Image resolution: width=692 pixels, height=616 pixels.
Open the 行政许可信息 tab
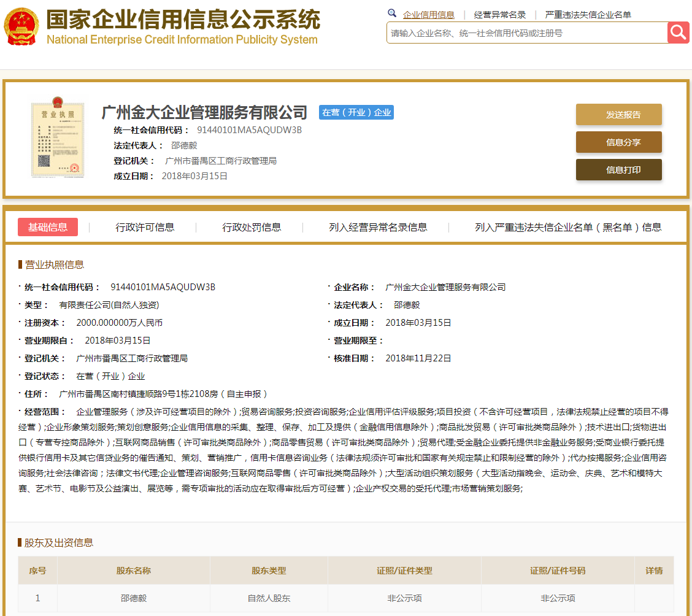145,227
